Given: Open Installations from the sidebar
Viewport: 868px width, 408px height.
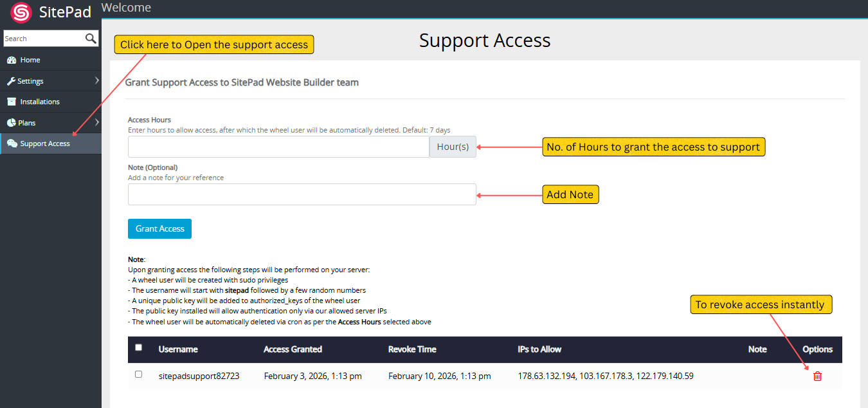Looking at the screenshot, I should coord(39,102).
